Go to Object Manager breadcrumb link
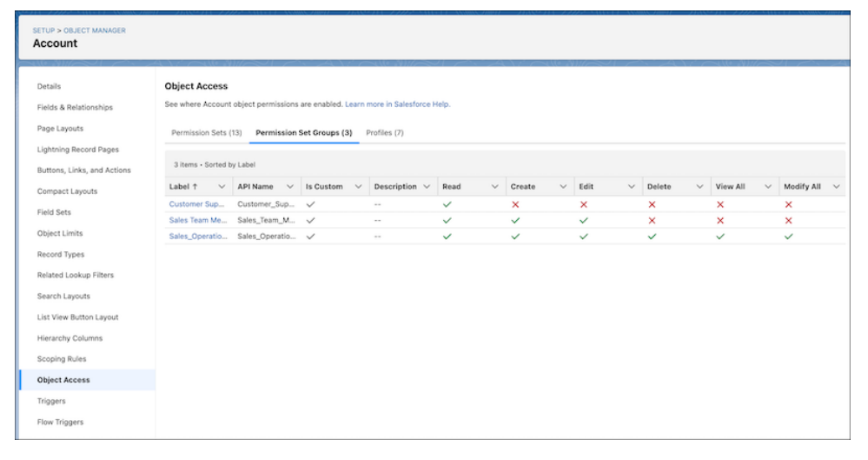This screenshot has width=868, height=460. 95,30
